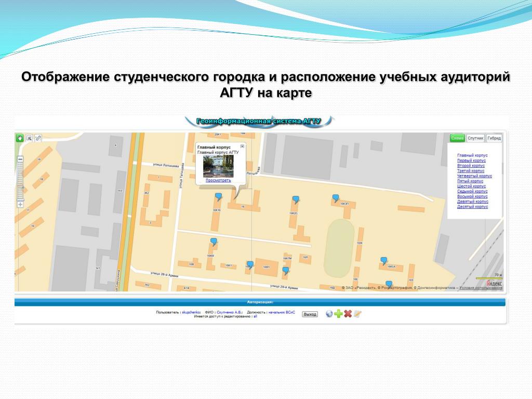The width and height of the screenshot is (532, 399).
Task: Click the globe icon in authorization bar
Action: pyautogui.click(x=329, y=314)
